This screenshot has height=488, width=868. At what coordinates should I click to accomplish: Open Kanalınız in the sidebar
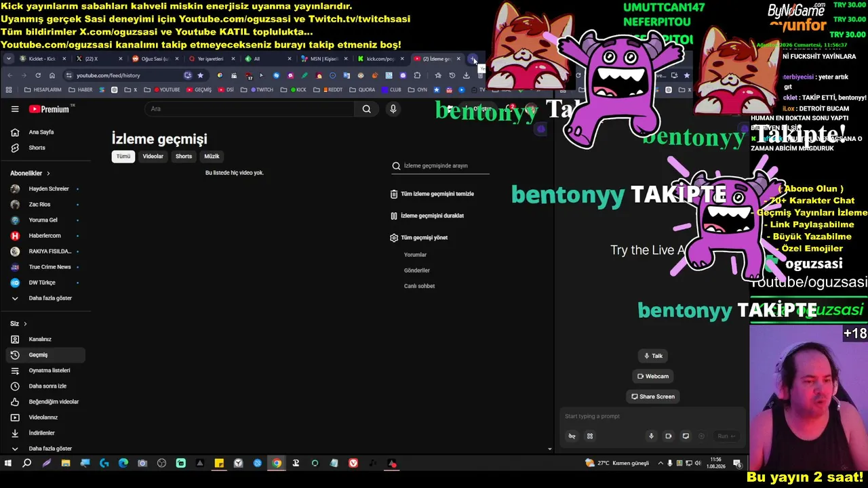click(x=46, y=340)
